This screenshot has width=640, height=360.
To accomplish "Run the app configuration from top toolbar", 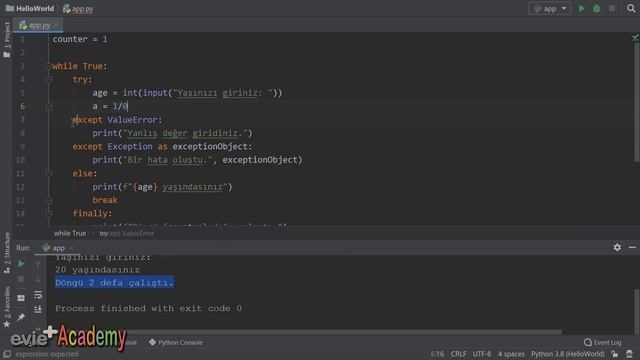I will click(582, 9).
